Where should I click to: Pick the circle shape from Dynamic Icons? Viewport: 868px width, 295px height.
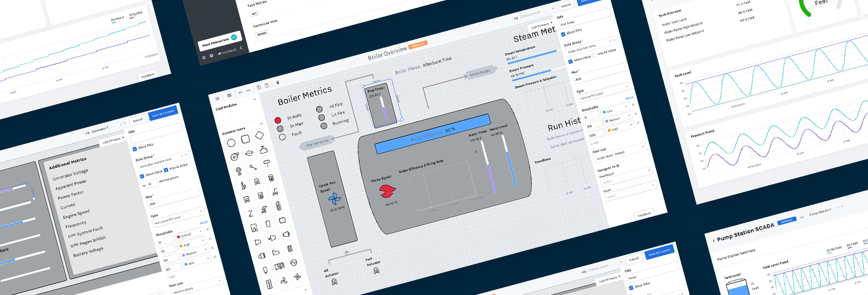coord(231,143)
